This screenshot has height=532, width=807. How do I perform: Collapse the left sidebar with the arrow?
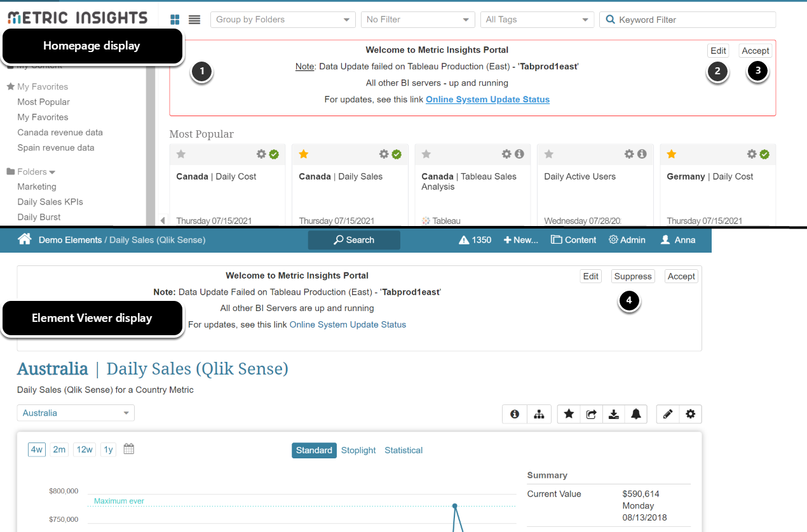tap(163, 220)
